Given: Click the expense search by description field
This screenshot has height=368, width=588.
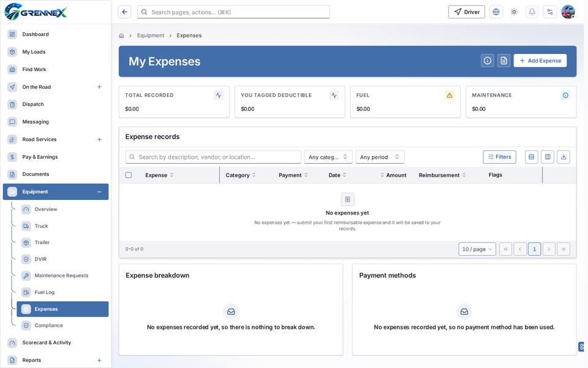Looking at the screenshot, I should point(213,157).
